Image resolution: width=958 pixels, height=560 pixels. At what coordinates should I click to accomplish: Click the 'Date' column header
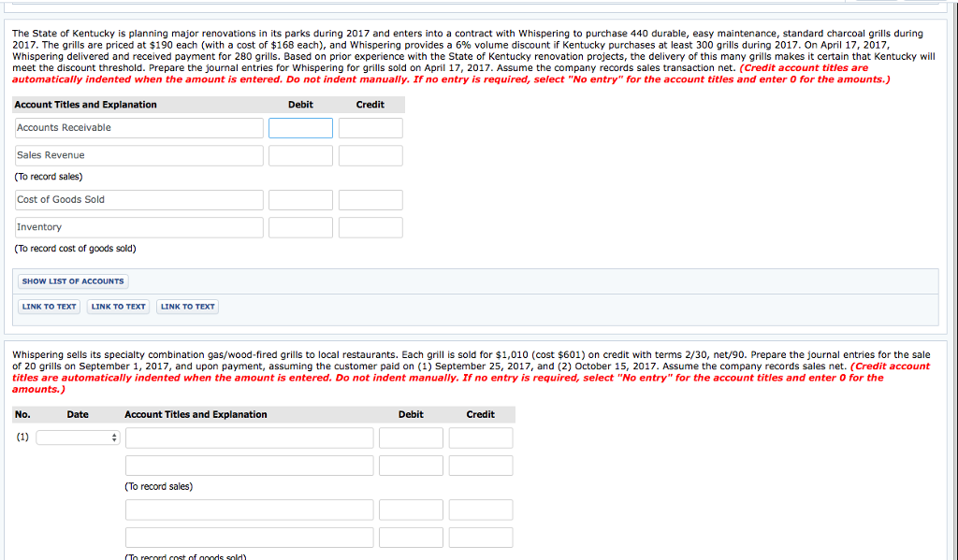click(78, 415)
